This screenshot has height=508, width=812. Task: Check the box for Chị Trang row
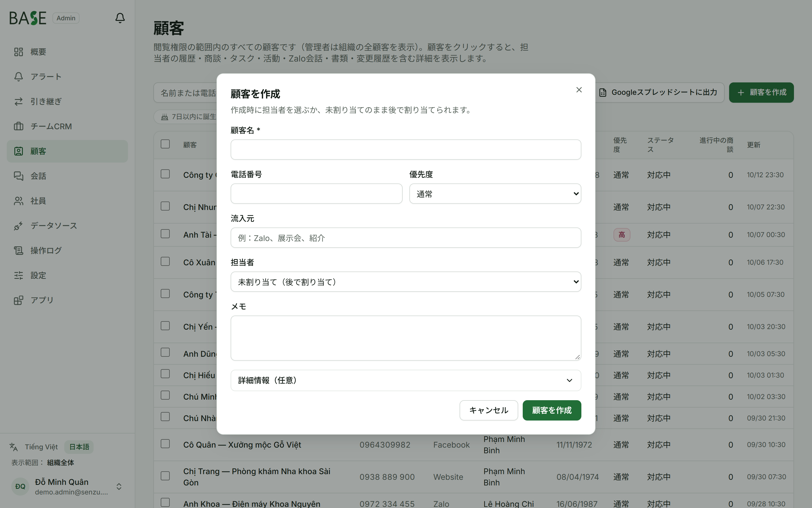(x=165, y=476)
